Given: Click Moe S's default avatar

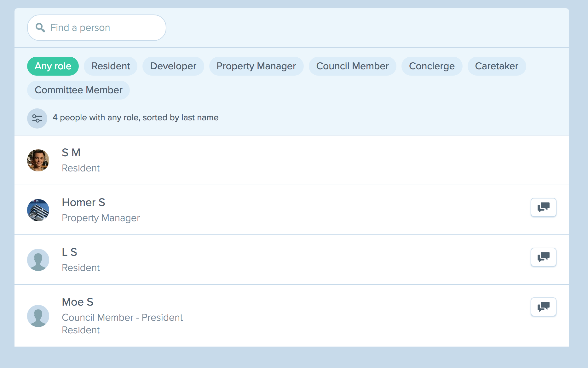Looking at the screenshot, I should tap(38, 316).
